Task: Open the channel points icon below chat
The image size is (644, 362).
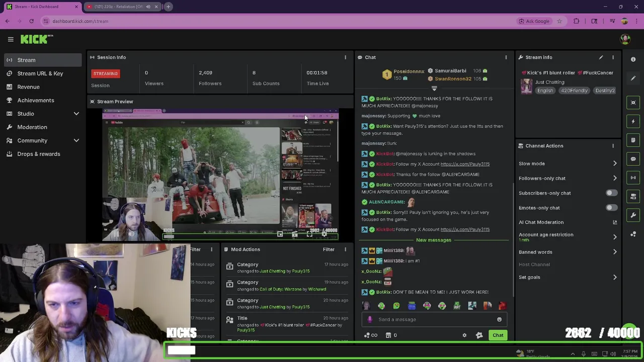Action: 370,335
